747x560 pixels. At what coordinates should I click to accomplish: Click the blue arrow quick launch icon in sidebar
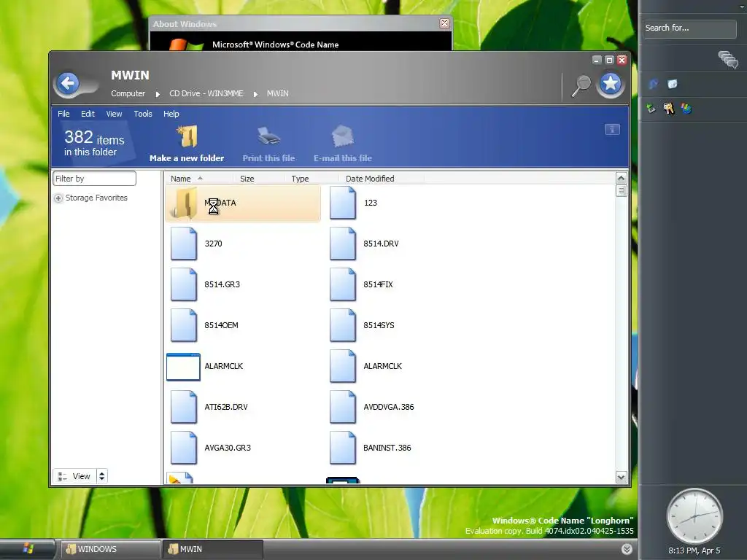pos(653,85)
